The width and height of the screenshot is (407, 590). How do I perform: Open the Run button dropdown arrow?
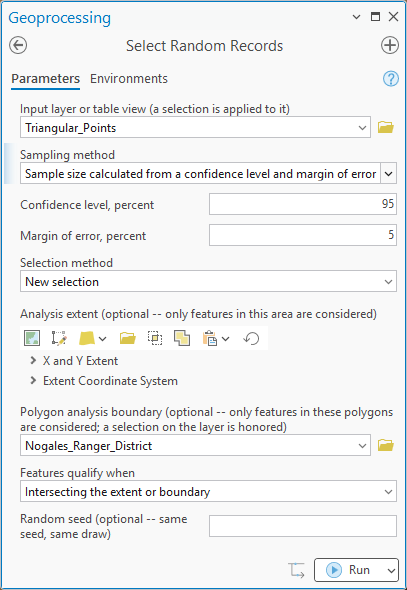[x=391, y=570]
